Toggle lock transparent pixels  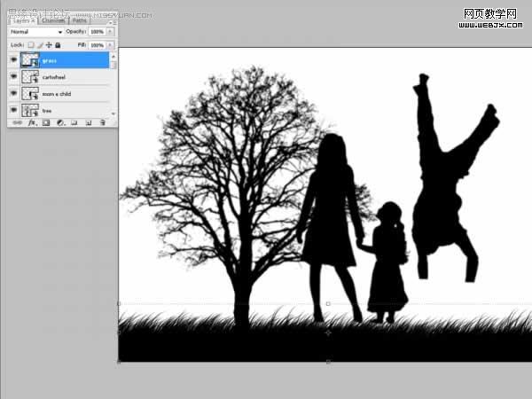click(x=31, y=45)
